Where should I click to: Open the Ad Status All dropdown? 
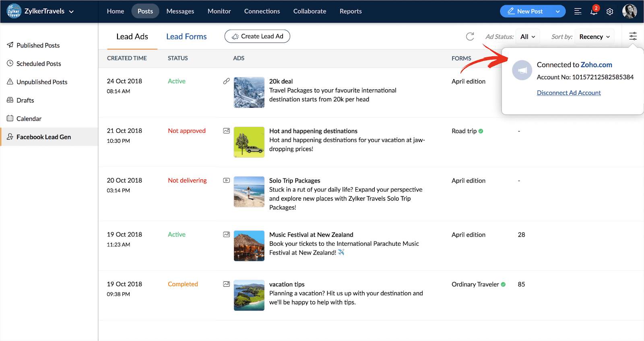528,37
